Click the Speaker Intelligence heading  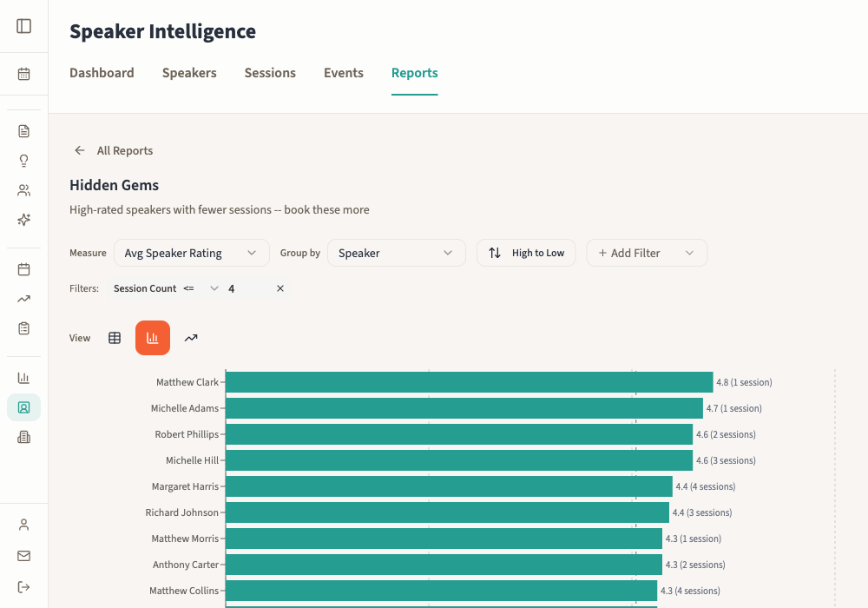(x=163, y=31)
